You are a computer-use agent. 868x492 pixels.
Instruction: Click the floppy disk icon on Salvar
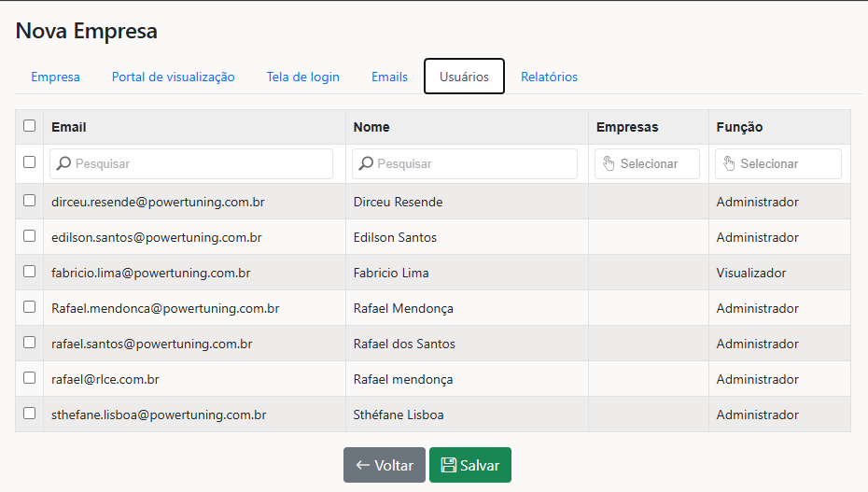pyautogui.click(x=448, y=466)
